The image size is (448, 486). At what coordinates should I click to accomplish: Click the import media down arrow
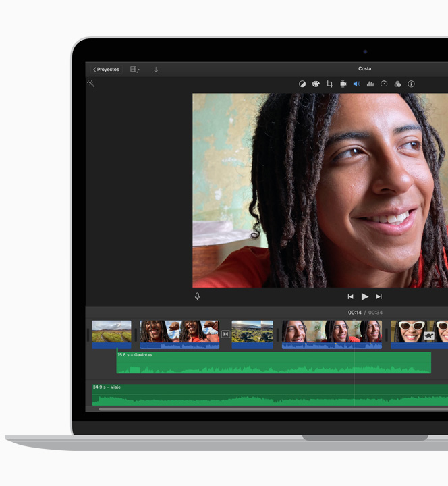click(156, 70)
